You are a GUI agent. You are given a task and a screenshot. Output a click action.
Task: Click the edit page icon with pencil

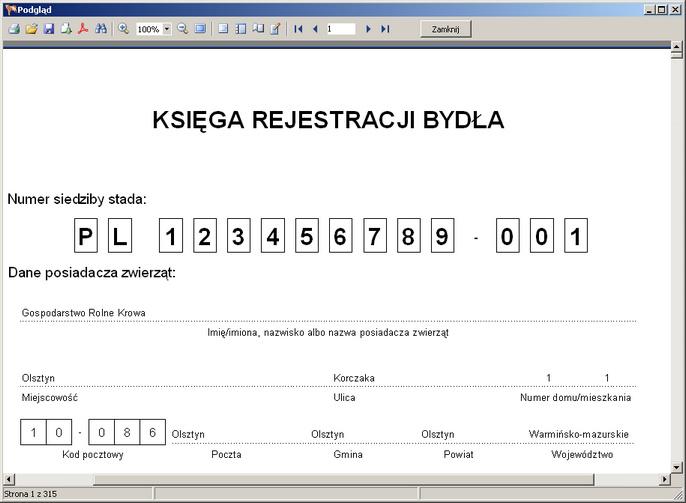click(x=275, y=29)
